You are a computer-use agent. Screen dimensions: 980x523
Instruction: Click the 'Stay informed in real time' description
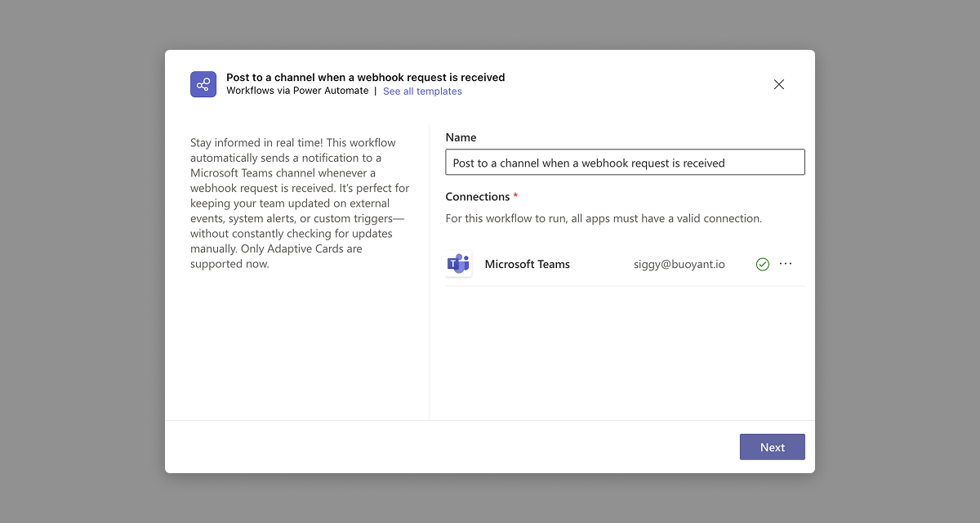tap(300, 203)
